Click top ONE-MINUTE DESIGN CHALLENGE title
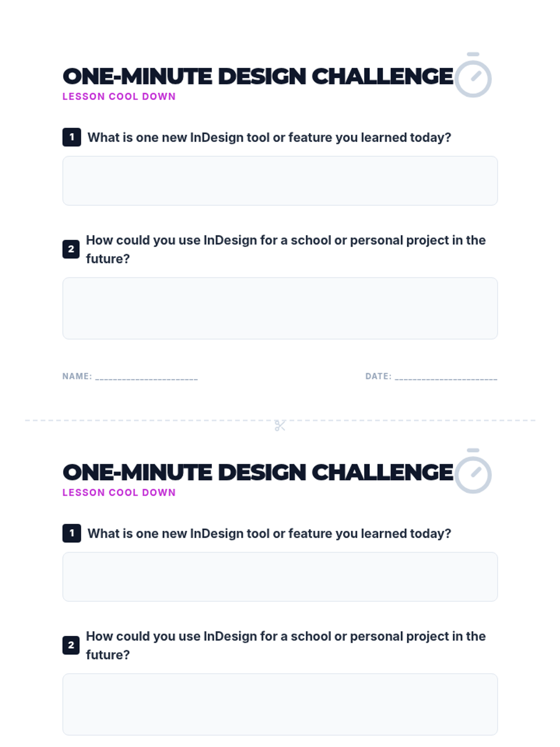This screenshot has width=560, height=747. coord(258,77)
